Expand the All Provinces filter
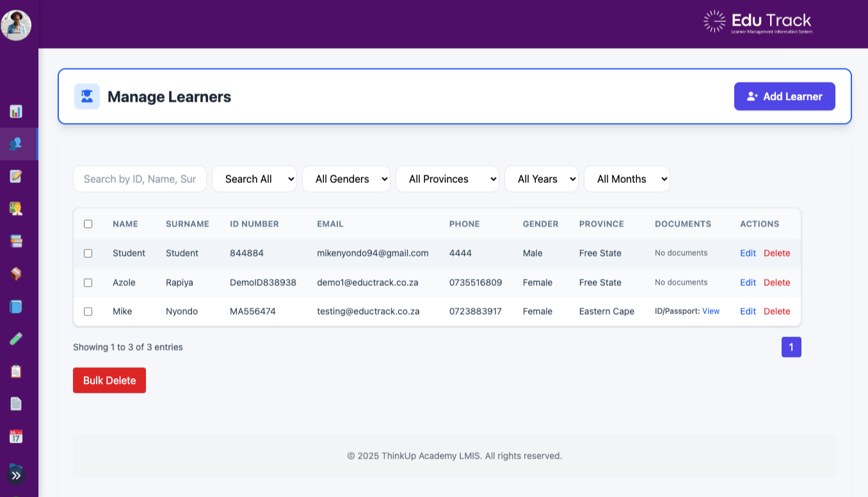Viewport: 868px width, 497px height. [x=447, y=179]
